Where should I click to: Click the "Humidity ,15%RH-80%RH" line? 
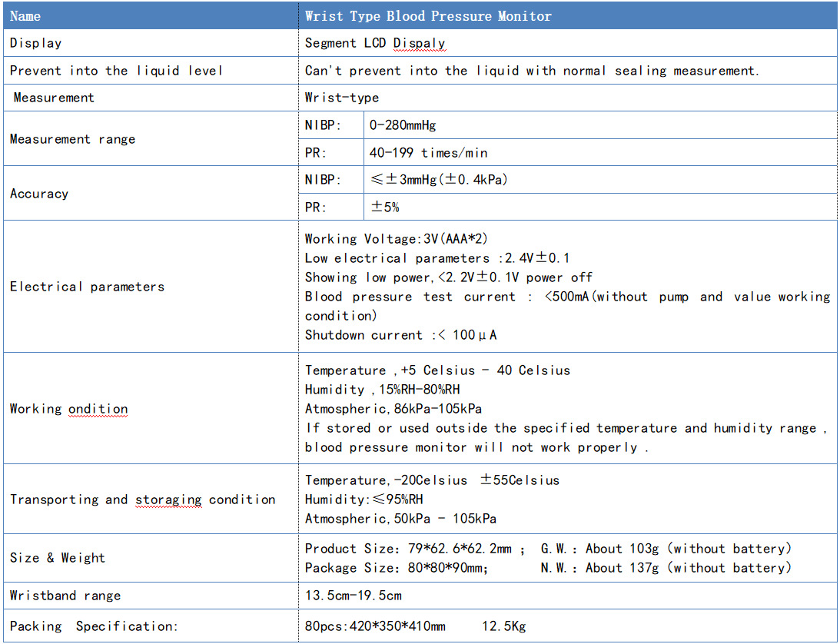383,390
